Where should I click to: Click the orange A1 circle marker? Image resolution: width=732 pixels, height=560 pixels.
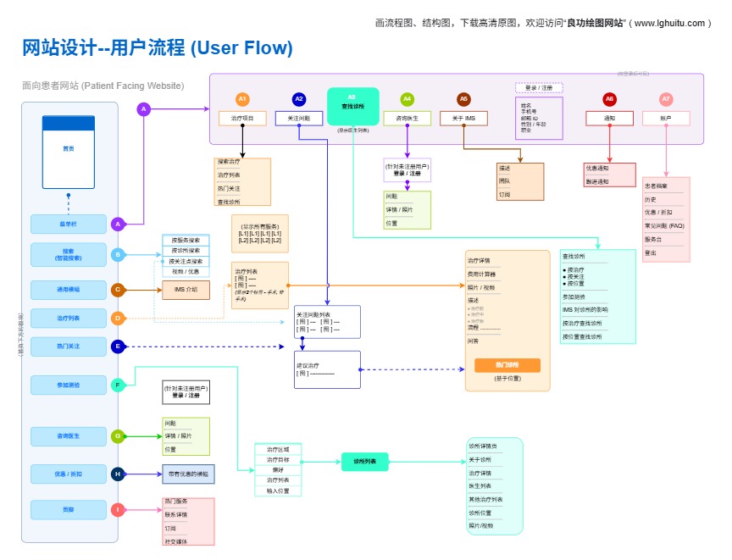242,99
